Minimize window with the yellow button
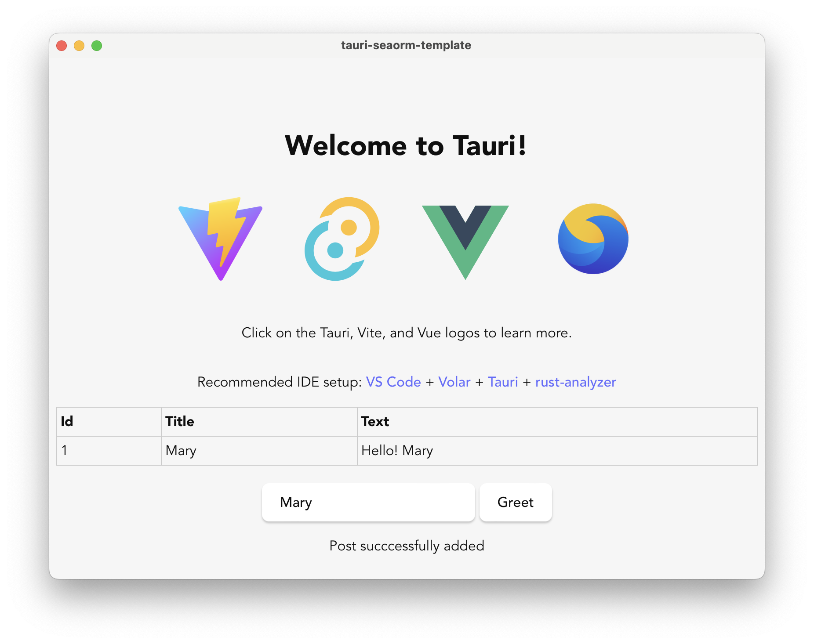 pos(79,46)
